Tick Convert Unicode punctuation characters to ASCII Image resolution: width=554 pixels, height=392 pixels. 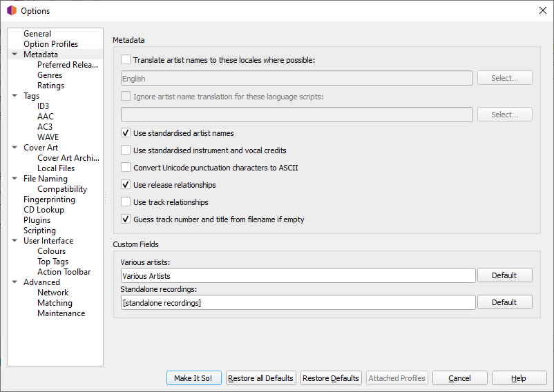pos(126,167)
